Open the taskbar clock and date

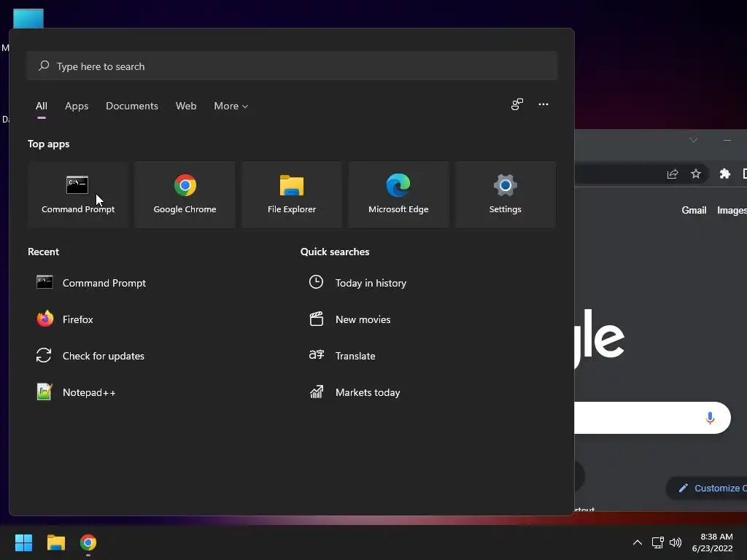click(x=713, y=542)
